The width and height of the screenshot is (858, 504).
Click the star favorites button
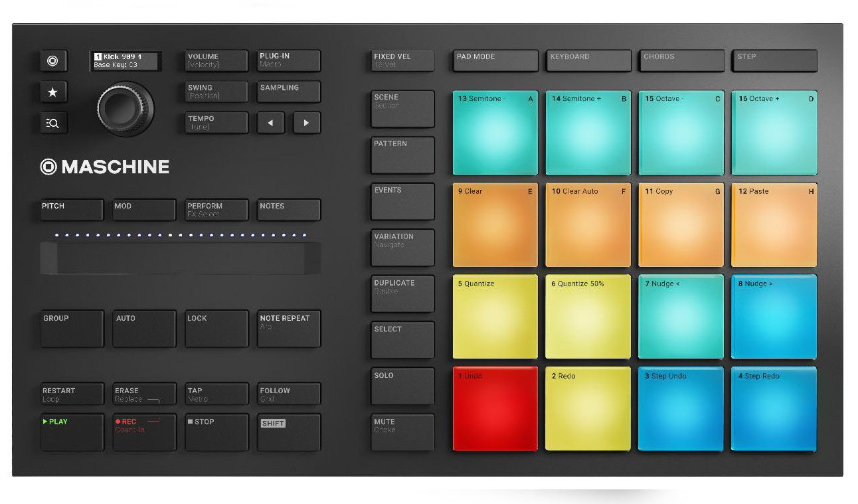pos(52,92)
